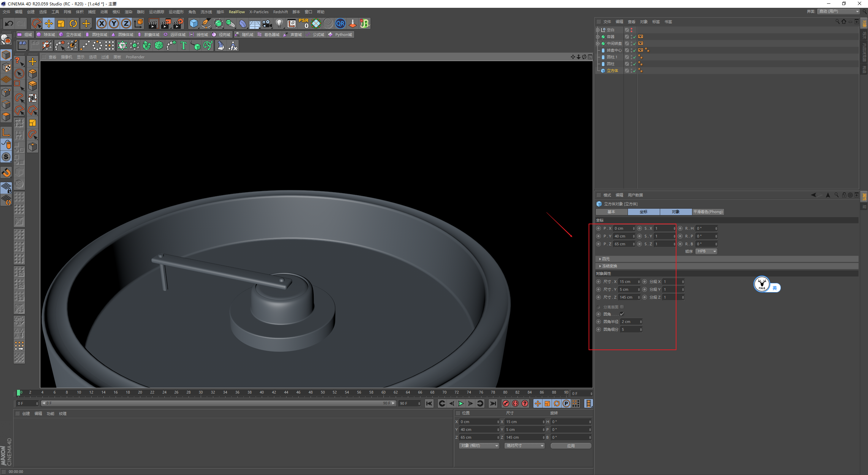Toggle the Z axis lock
The height and width of the screenshot is (475, 868).
(x=126, y=23)
